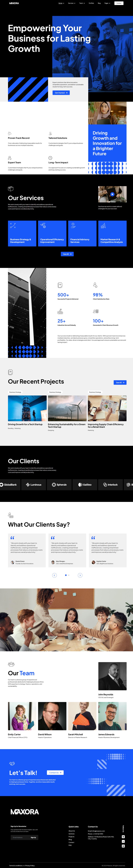The width and height of the screenshot is (133, 868).
Task: Open FAQ in footer Quick Links
Action: (x=70, y=845)
